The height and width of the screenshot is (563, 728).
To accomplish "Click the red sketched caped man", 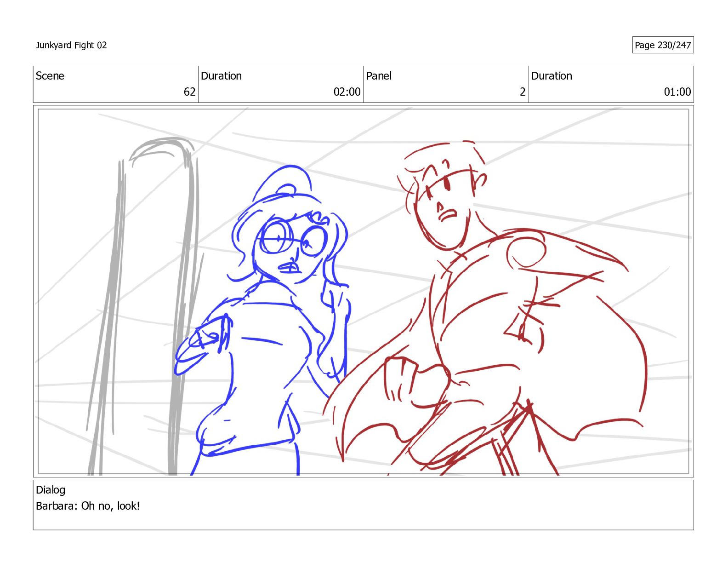I will 485,308.
